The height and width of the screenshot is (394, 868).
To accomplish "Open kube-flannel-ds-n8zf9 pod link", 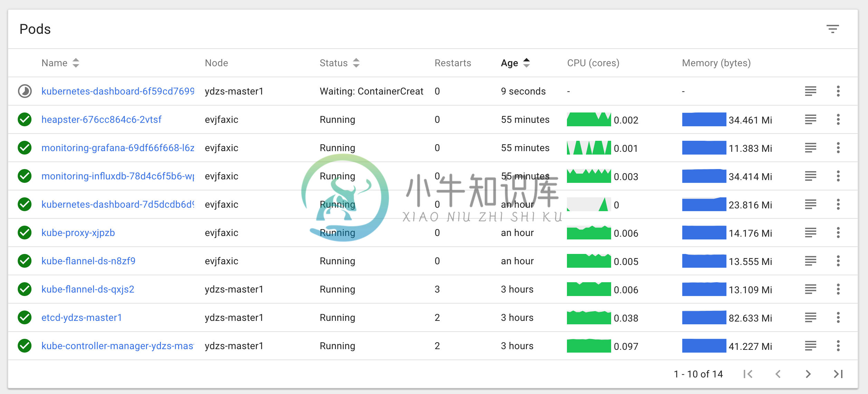I will pos(88,261).
